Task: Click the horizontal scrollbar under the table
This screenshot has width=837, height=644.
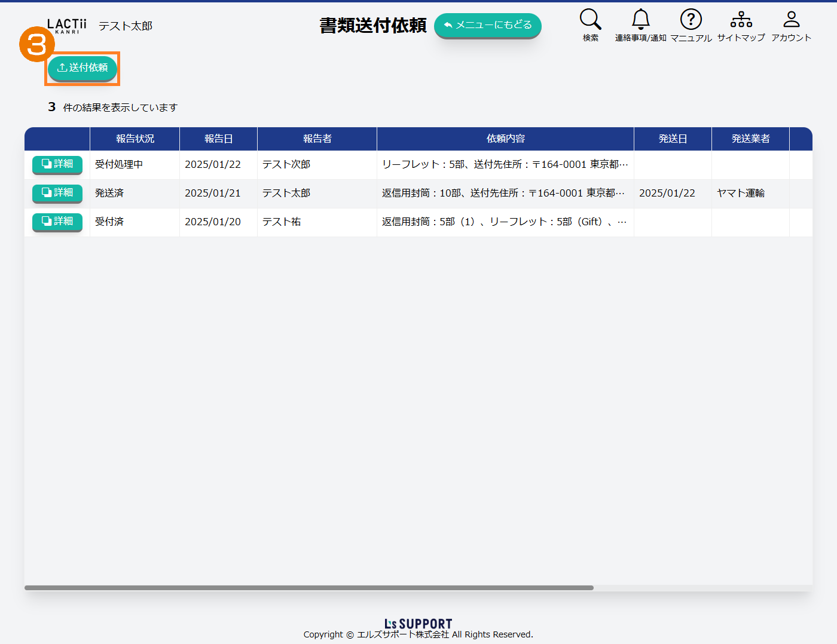Action: [308, 588]
